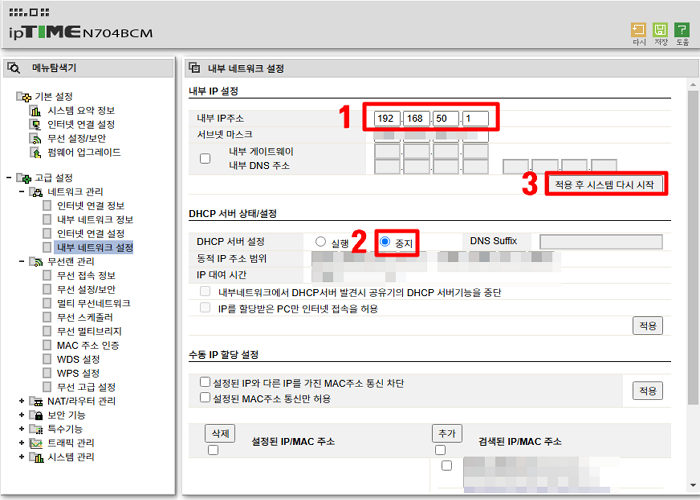
Task: Open 내부 네트워크 설정 menu item
Action: pyautogui.click(x=95, y=247)
